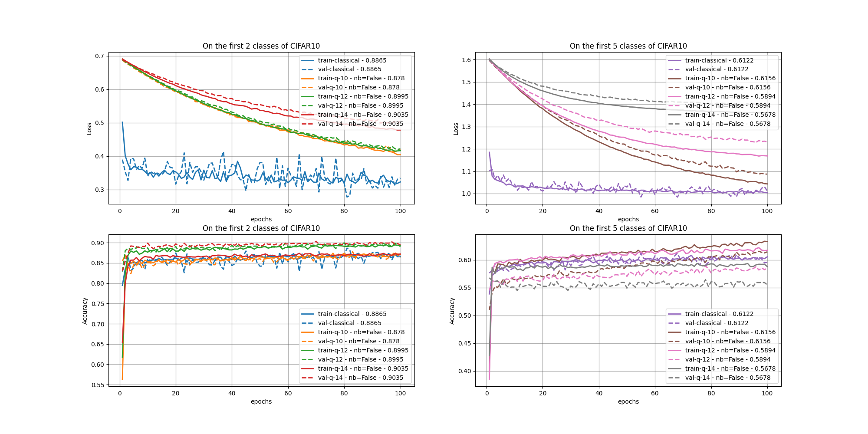Click the title above the 5-class accuracy plot

(x=628, y=228)
